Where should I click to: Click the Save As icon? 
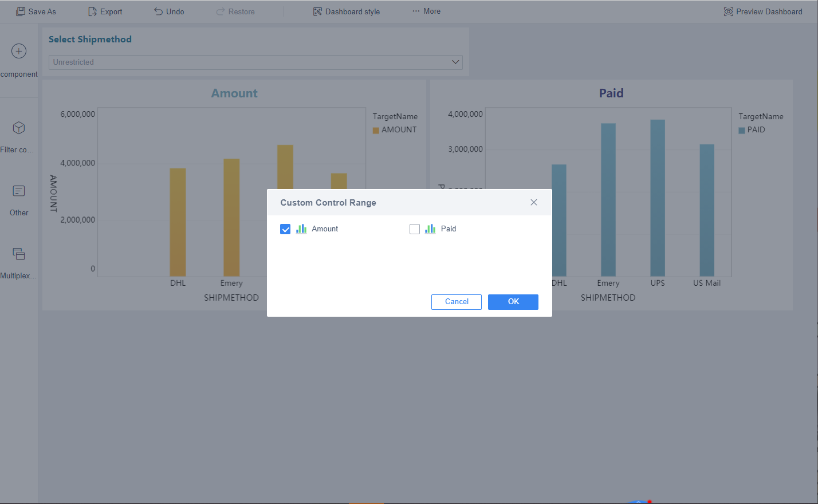[21, 11]
